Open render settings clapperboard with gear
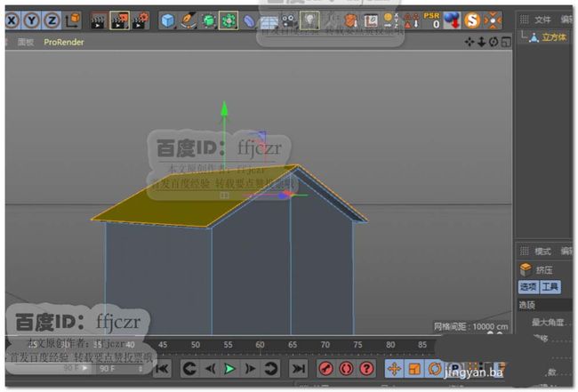This screenshot has height=392, width=578. [x=140, y=20]
